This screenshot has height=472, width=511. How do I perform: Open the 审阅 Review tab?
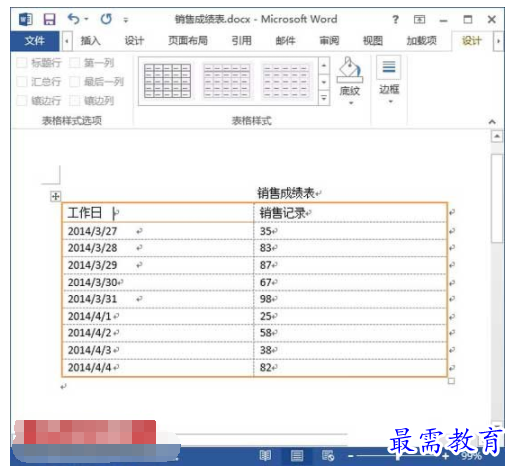tap(329, 41)
